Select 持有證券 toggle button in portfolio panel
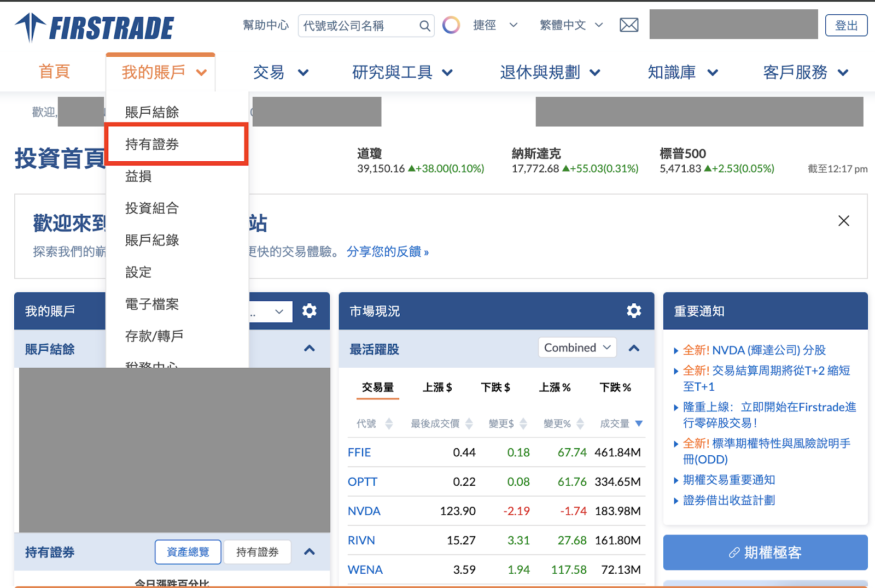Viewport: 875px width, 588px height. [x=257, y=552]
